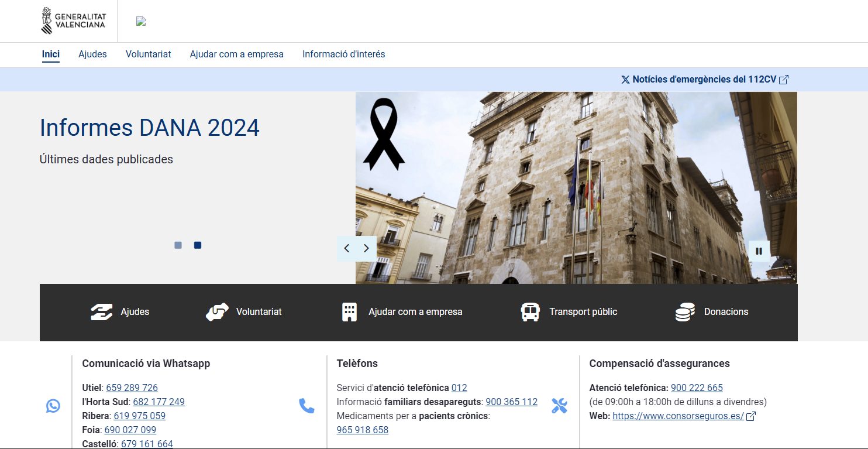Click the 900 365 112 missing relatives phone
Viewport: 868px width, 449px height.
(511, 402)
